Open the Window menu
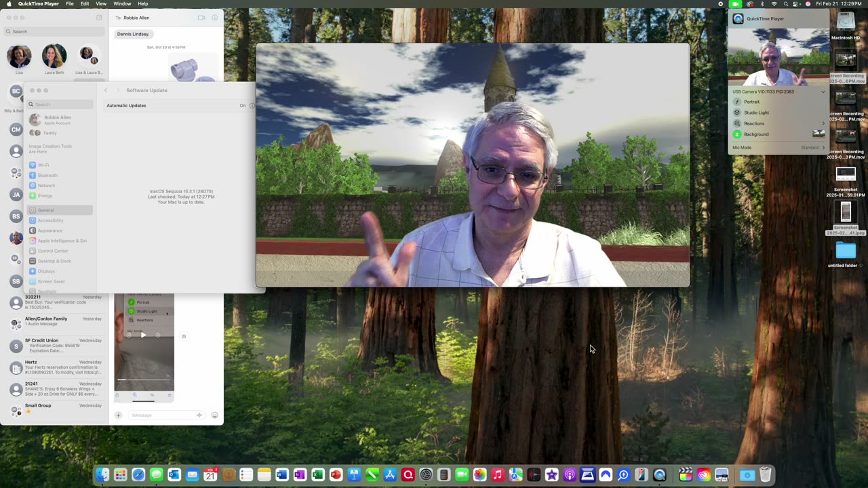The height and width of the screenshot is (488, 868). 122,4
